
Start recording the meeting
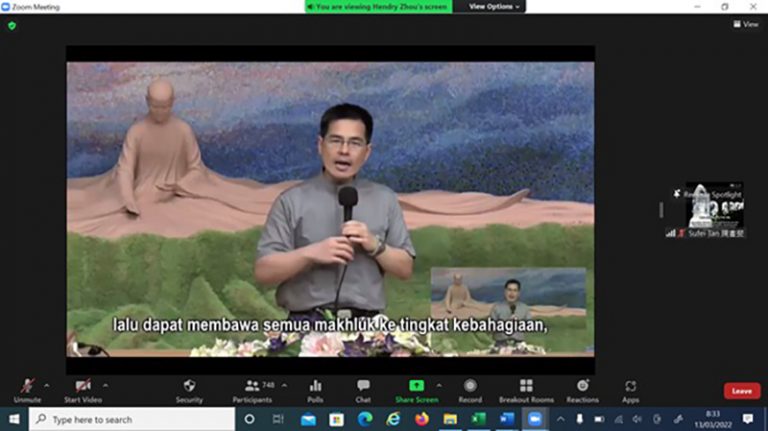[470, 390]
